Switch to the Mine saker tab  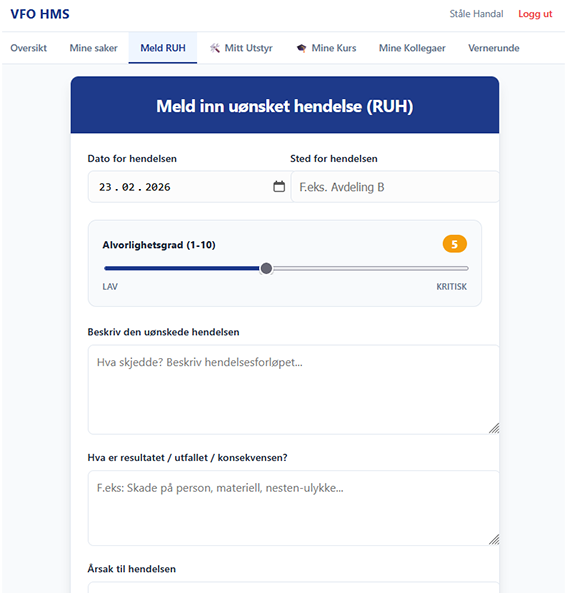click(93, 48)
